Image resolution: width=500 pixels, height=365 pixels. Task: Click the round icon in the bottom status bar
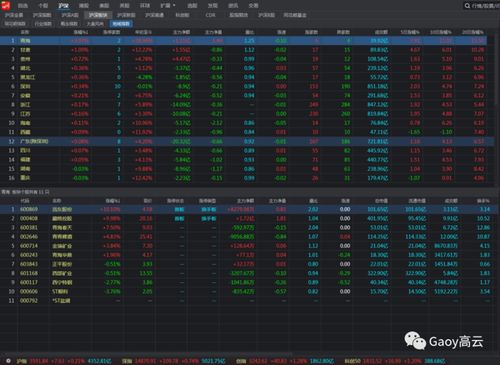point(8,361)
